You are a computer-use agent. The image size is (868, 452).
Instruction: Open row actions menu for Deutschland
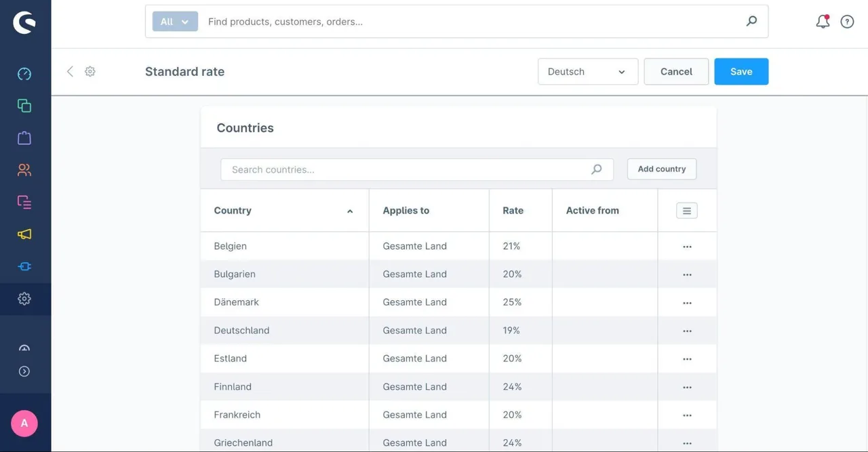point(687,331)
